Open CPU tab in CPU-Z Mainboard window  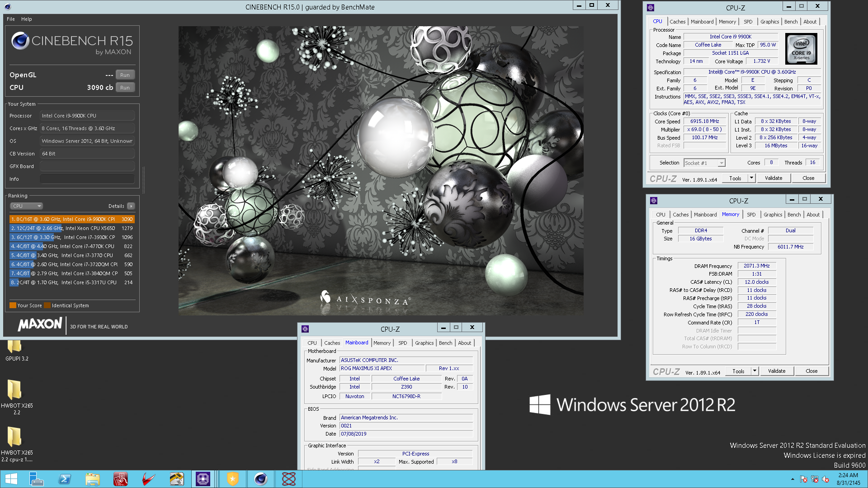coord(312,343)
